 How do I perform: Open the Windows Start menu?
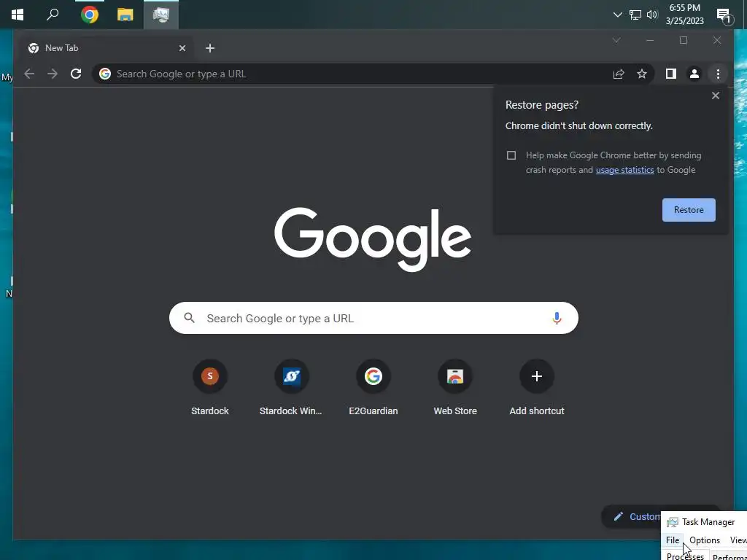[18, 15]
